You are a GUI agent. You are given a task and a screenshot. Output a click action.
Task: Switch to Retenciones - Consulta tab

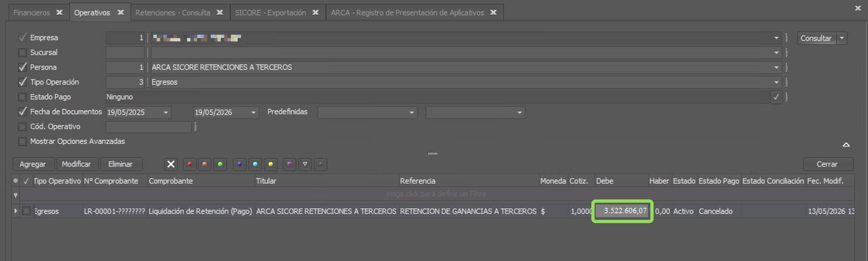coord(173,12)
